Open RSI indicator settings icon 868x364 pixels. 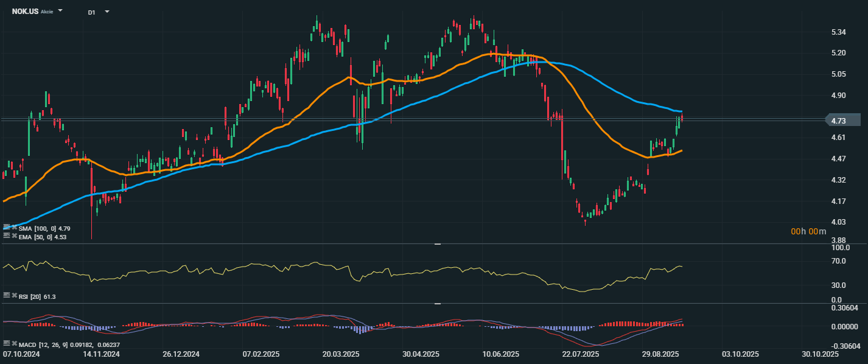[x=6, y=295]
